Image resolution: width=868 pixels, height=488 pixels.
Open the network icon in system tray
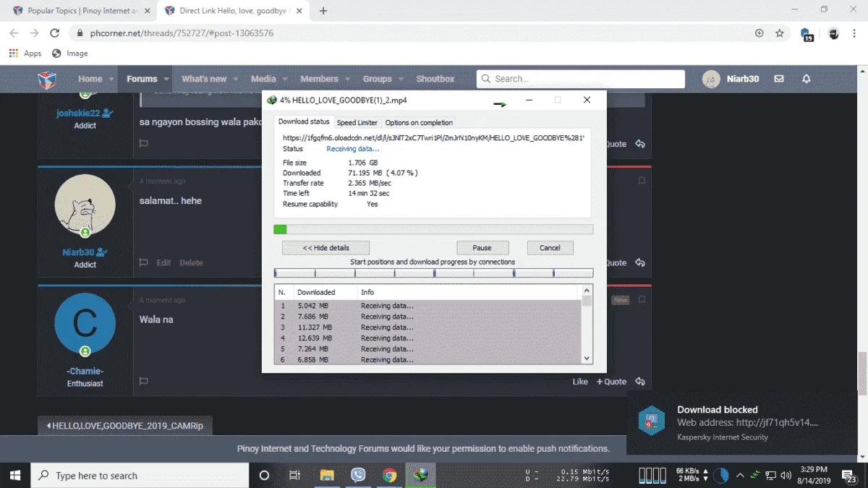(x=771, y=475)
